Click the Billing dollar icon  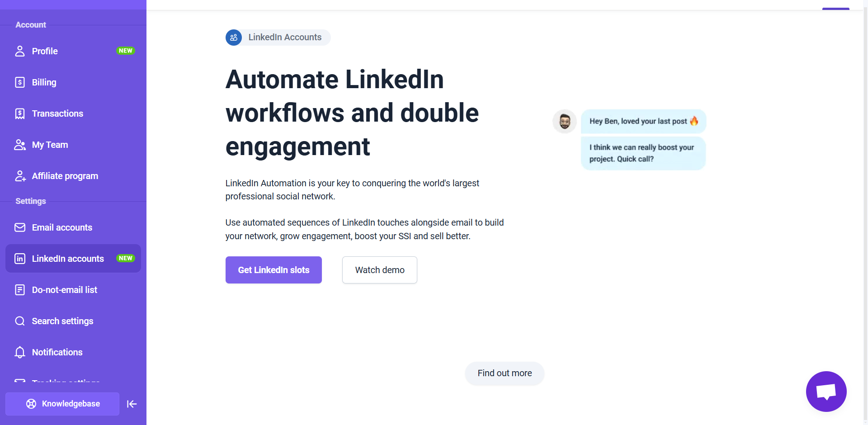20,82
